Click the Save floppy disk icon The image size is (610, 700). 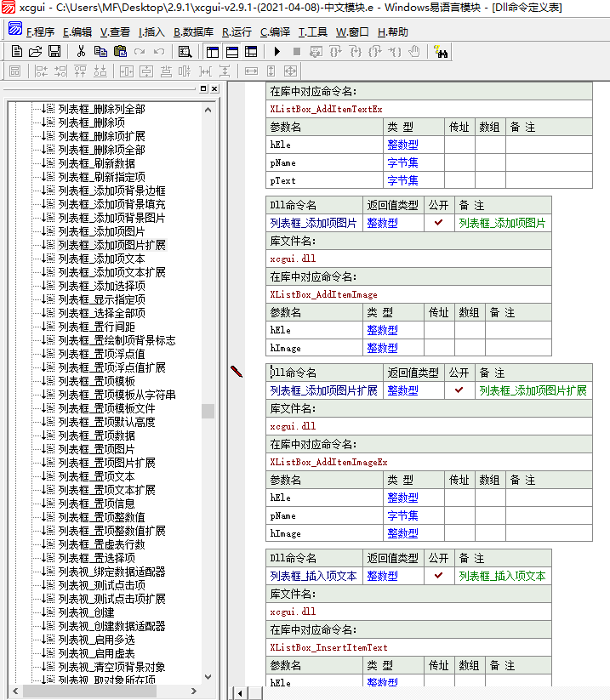point(54,52)
